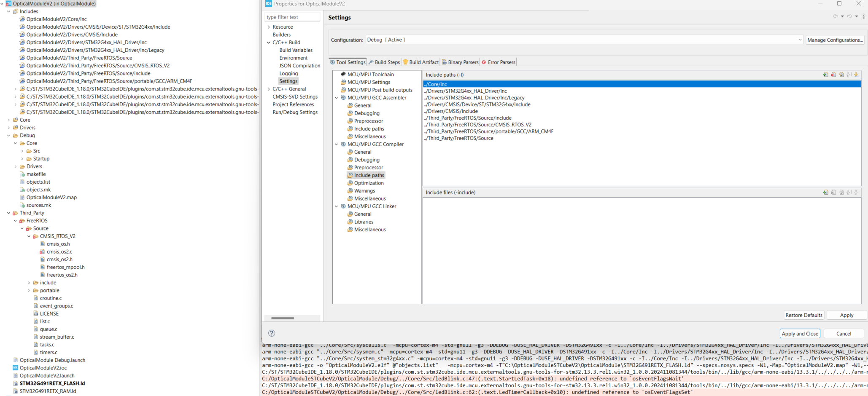Open the three-dot view menu in Settings header

tap(863, 16)
